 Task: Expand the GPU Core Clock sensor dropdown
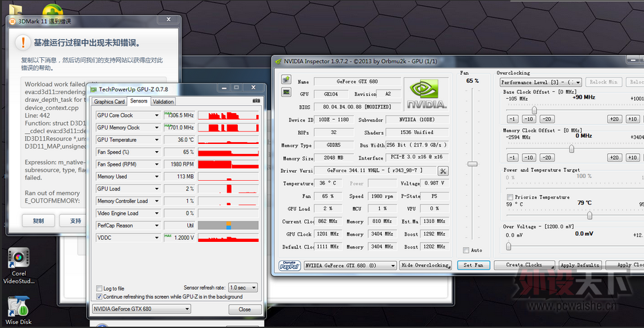coord(156,116)
